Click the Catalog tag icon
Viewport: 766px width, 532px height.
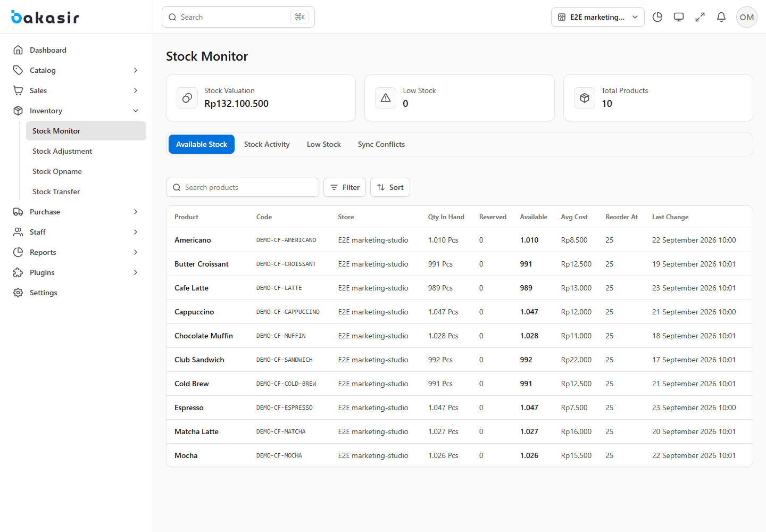18,70
